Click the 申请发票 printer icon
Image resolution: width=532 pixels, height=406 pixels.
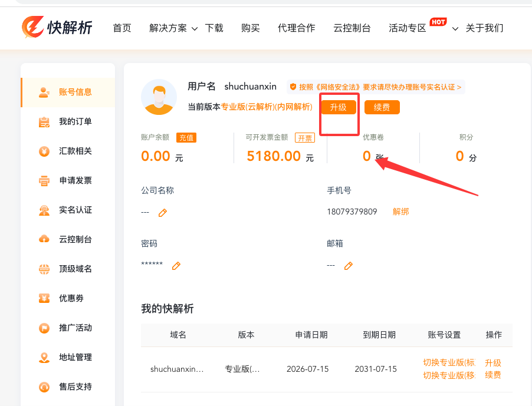[44, 181]
